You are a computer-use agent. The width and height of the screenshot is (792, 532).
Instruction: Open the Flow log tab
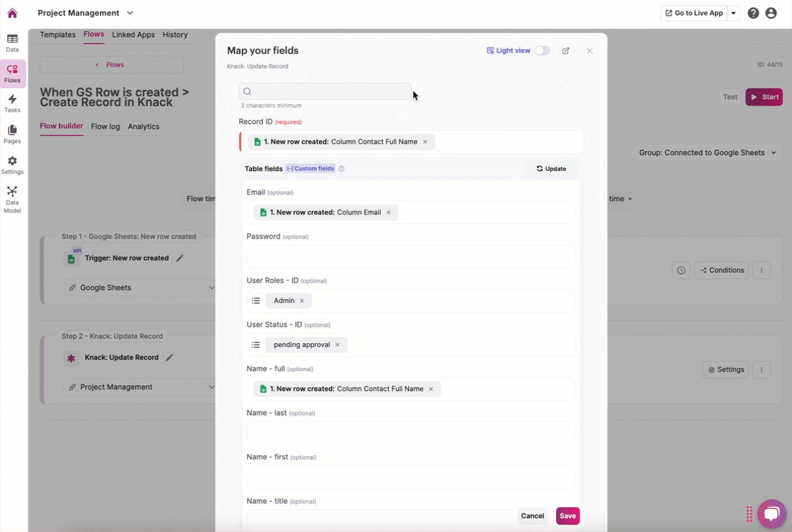[x=105, y=127]
